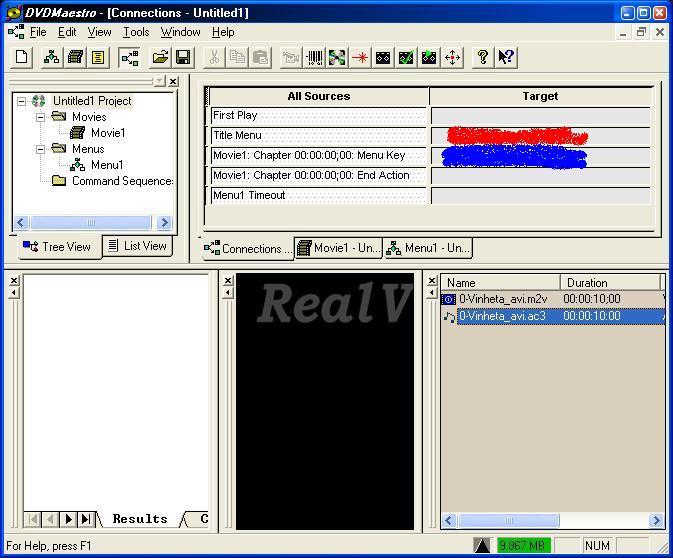Click the Copy icon in the toolbar

tap(237, 57)
